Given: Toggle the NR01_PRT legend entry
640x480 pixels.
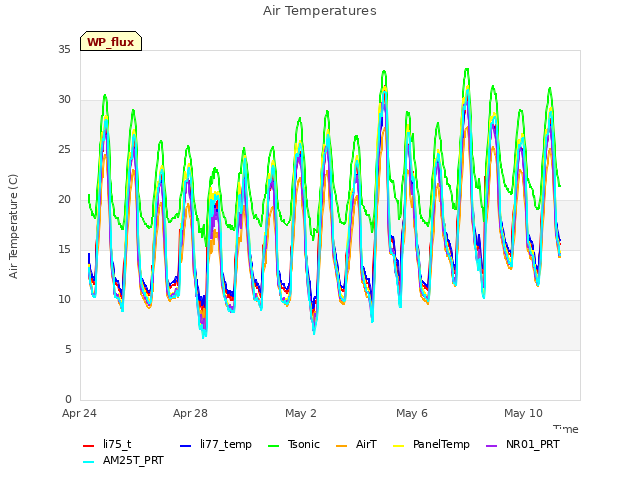Looking at the screenshot, I should [523, 444].
